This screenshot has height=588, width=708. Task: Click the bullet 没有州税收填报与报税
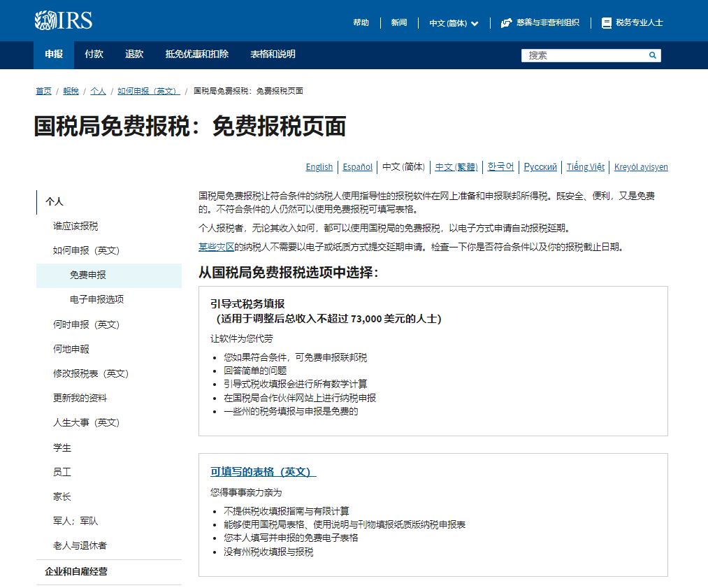click(268, 552)
